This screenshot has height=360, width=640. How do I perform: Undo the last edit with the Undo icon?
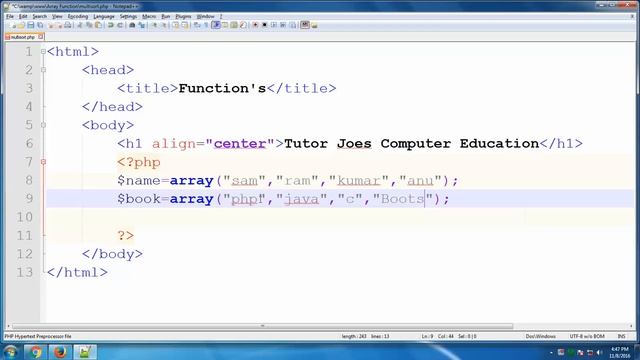(x=110, y=25)
